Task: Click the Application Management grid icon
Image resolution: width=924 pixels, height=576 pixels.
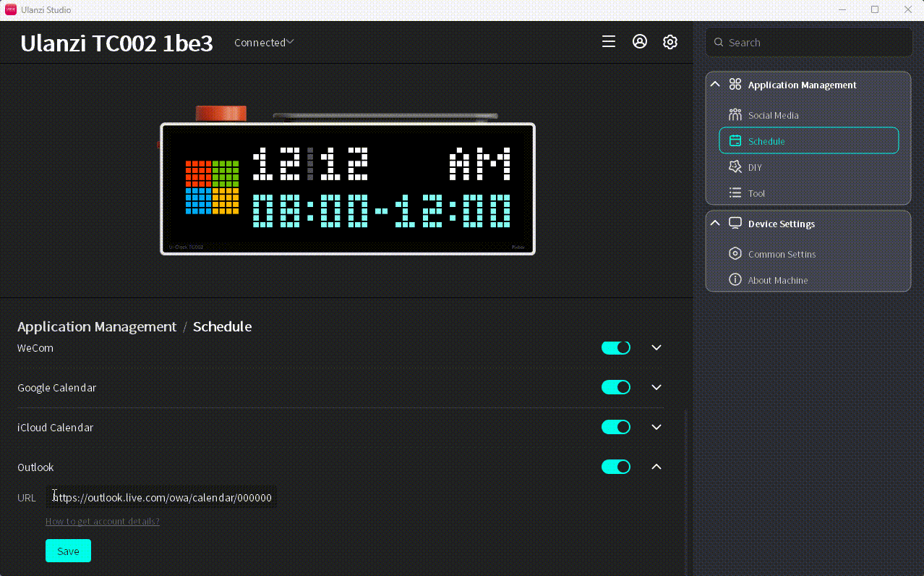Action: point(735,85)
